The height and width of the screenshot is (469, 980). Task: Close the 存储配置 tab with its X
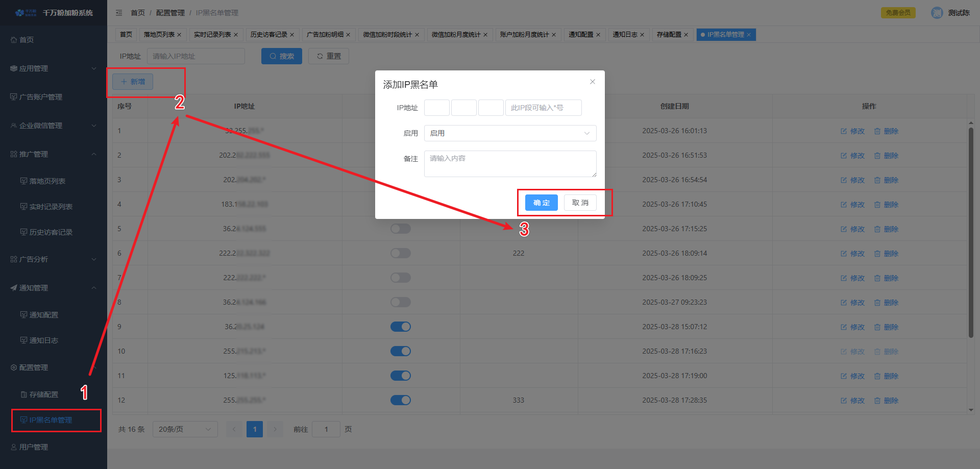pos(686,35)
